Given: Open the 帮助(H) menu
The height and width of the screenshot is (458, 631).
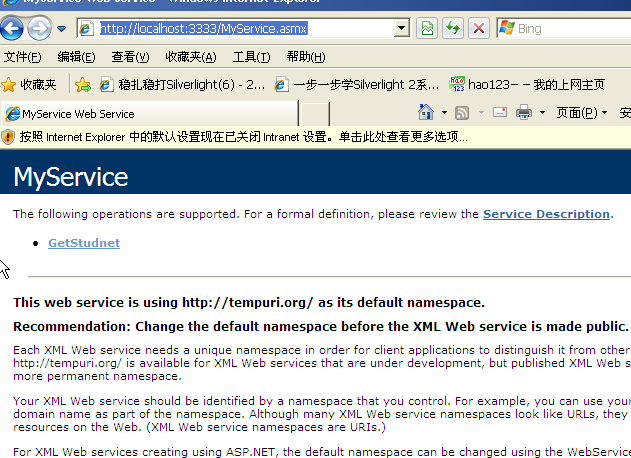Looking at the screenshot, I should point(306,57).
